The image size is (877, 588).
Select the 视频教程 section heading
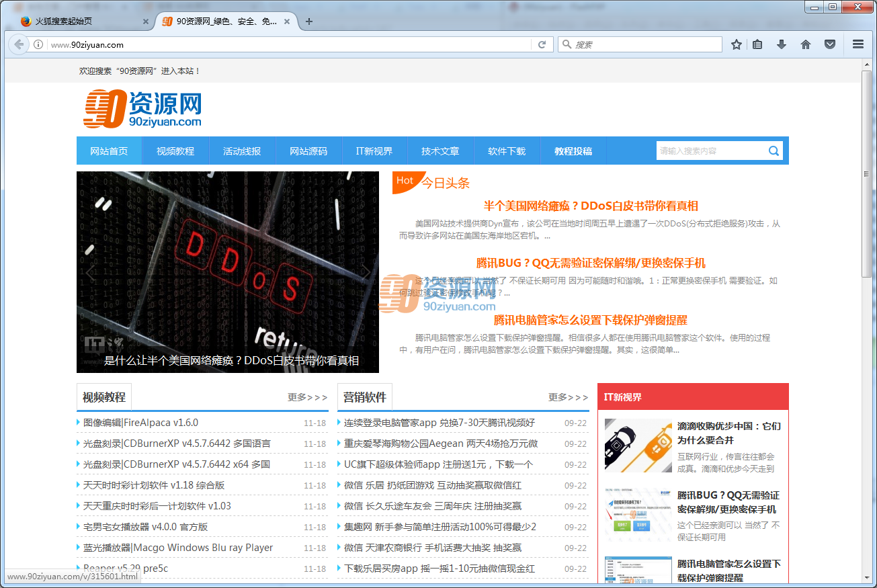tap(104, 397)
